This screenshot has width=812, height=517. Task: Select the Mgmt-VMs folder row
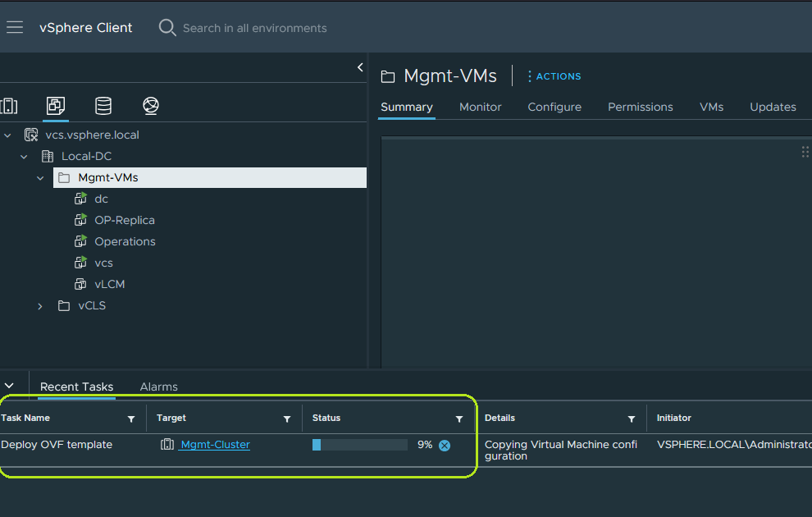210,178
